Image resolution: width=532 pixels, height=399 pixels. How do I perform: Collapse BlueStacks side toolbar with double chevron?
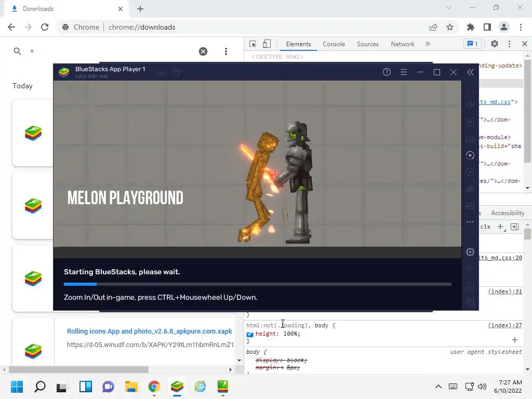(470, 72)
